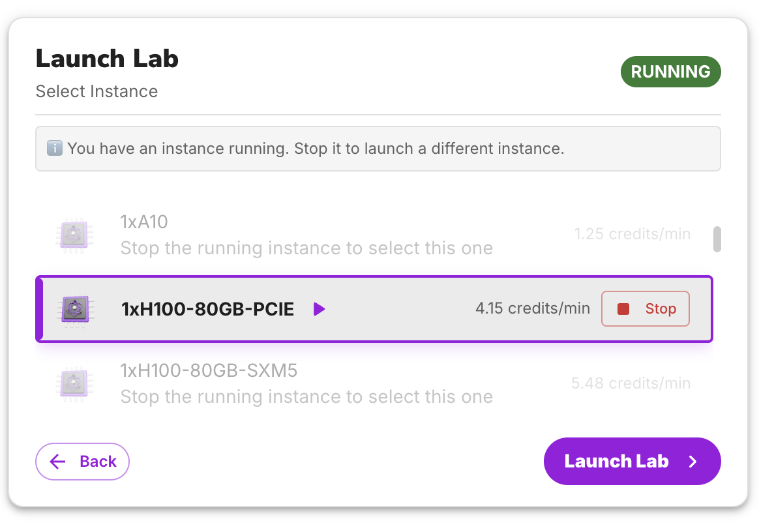Click the red square icon in Stop
Image resolution: width=759 pixels, height=532 pixels.
coord(623,309)
